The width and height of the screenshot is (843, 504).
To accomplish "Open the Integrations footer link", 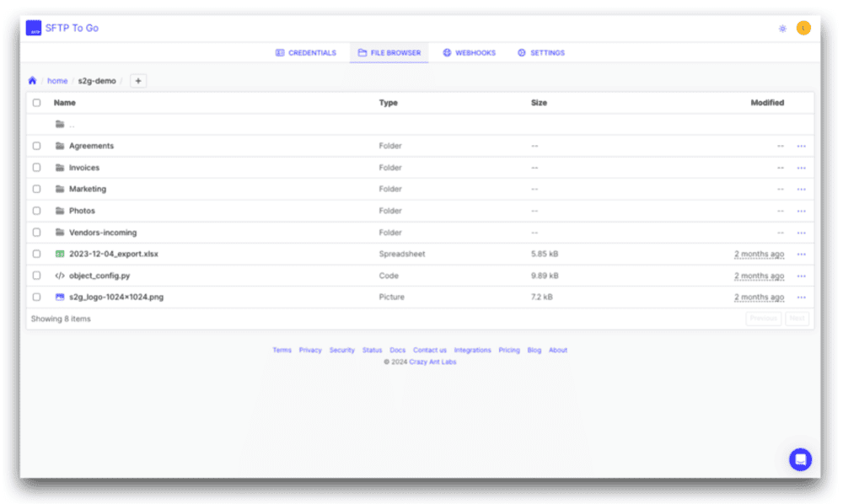I will pyautogui.click(x=473, y=350).
